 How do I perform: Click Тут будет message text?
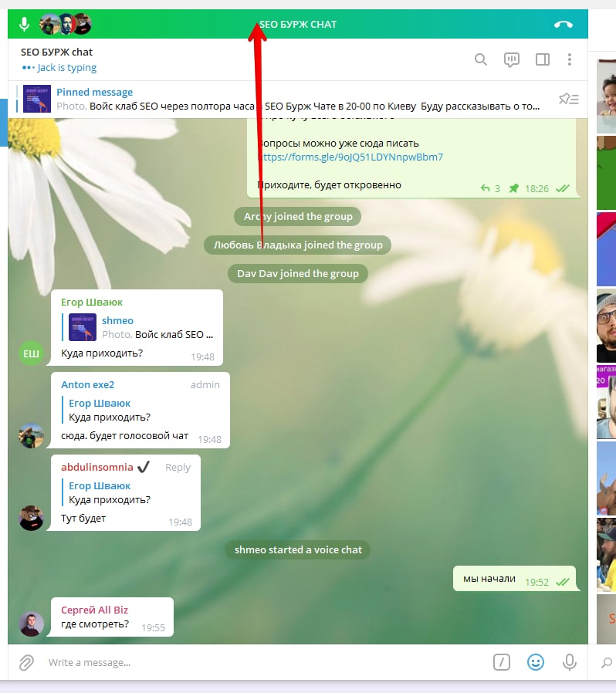click(x=83, y=519)
